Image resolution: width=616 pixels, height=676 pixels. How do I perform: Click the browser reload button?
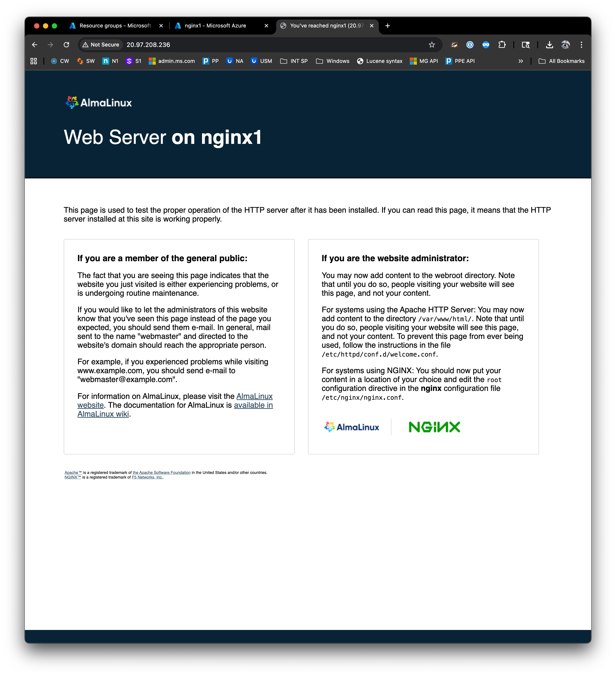click(66, 44)
